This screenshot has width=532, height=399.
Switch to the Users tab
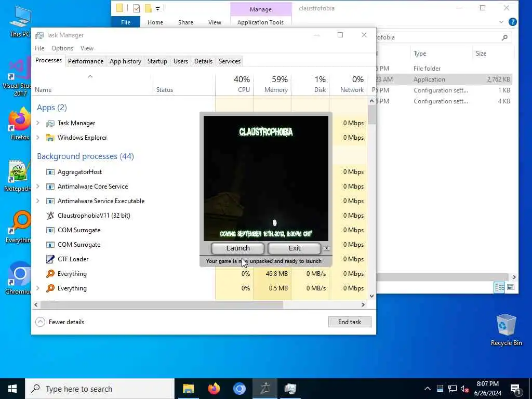(180, 61)
